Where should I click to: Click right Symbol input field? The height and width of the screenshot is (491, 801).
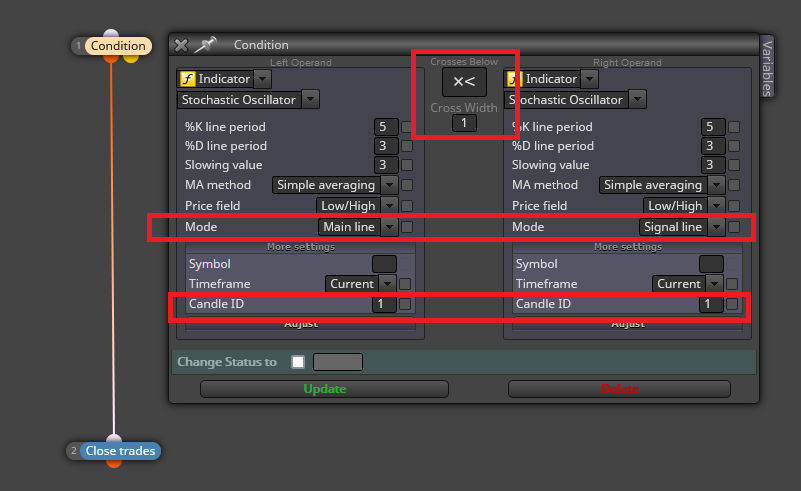tap(711, 264)
